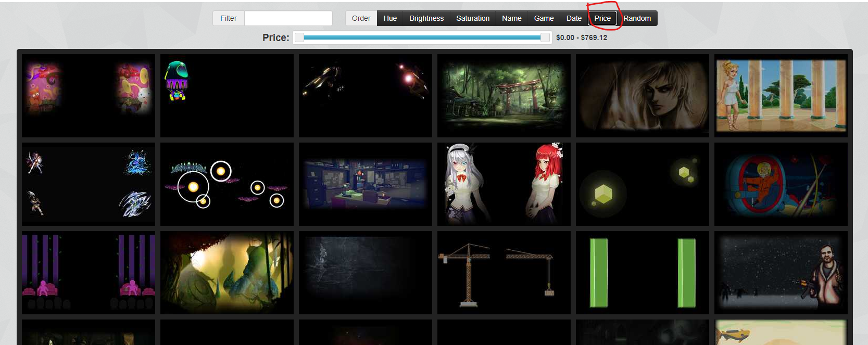Image resolution: width=868 pixels, height=345 pixels.
Task: Sort backgrounds by Date
Action: tap(574, 18)
